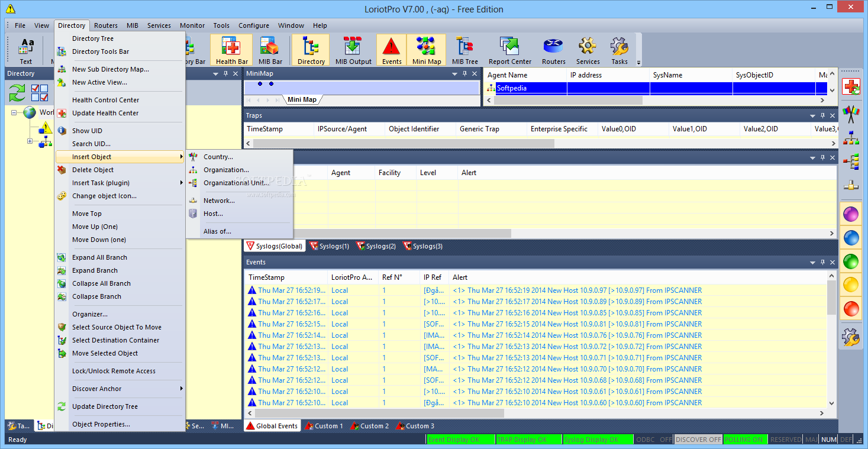Switch to the Syslogs(2) tab
Screen dimensions: 868x449
click(376, 246)
